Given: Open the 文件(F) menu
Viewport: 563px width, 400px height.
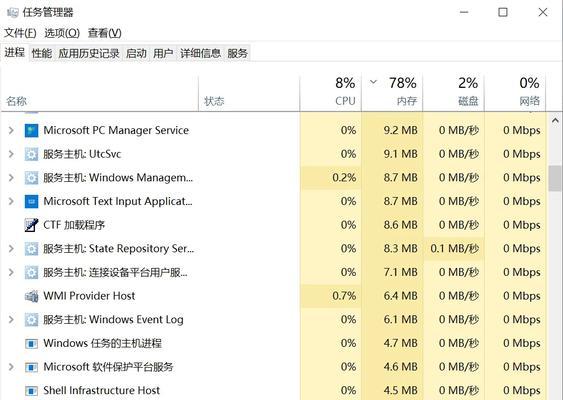Looking at the screenshot, I should coord(20,33).
